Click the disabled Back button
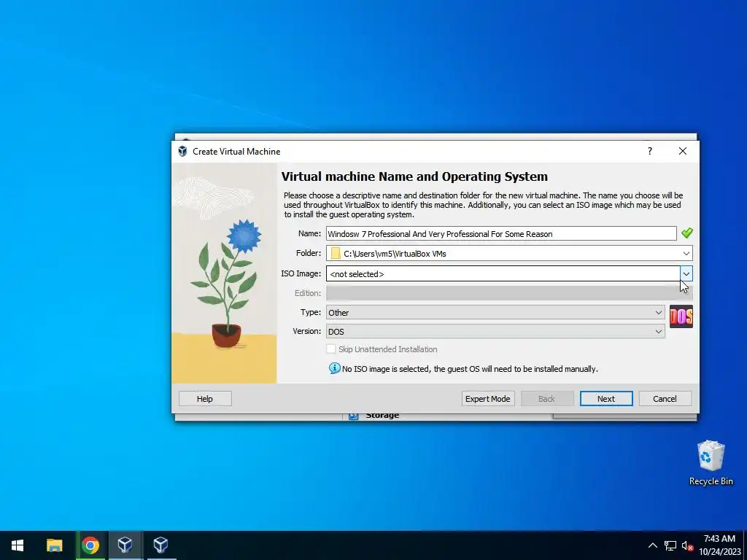 tap(546, 399)
